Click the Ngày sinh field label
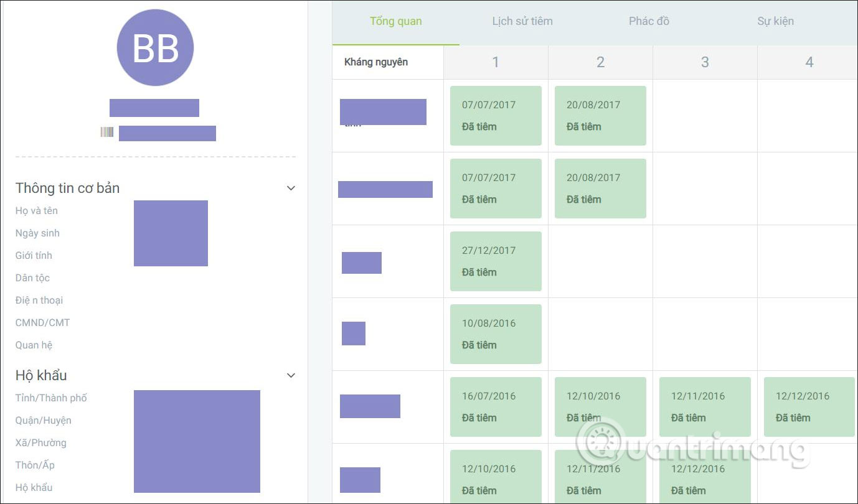The width and height of the screenshot is (858, 504). click(x=37, y=233)
